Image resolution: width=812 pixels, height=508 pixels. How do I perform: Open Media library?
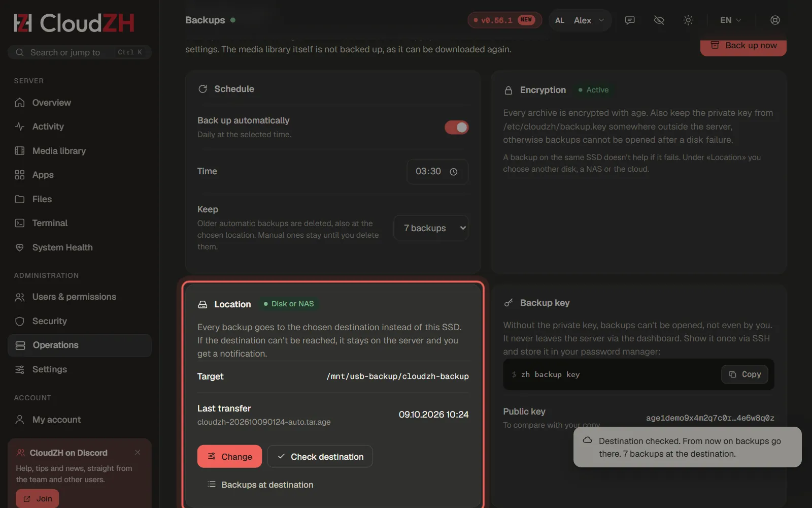80,151
